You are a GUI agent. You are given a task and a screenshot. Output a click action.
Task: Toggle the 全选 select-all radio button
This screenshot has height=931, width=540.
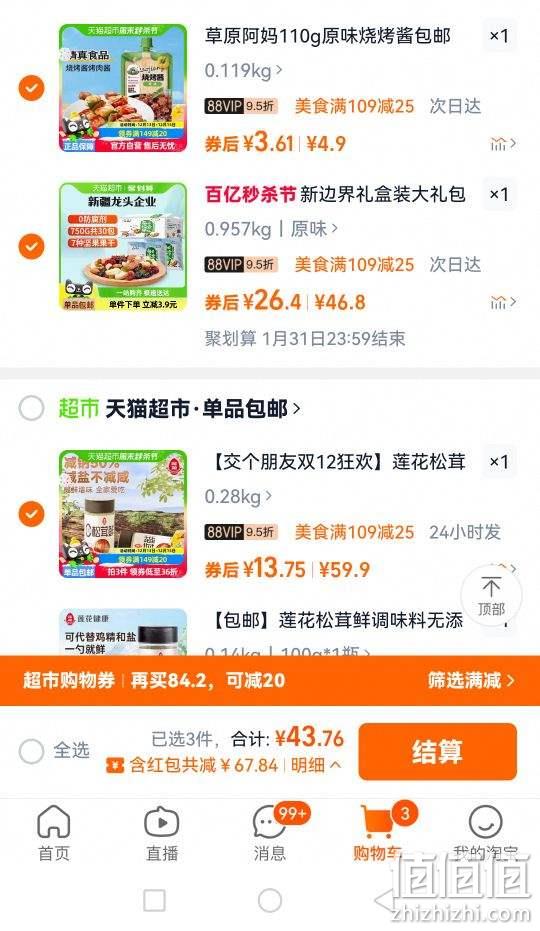(31, 751)
